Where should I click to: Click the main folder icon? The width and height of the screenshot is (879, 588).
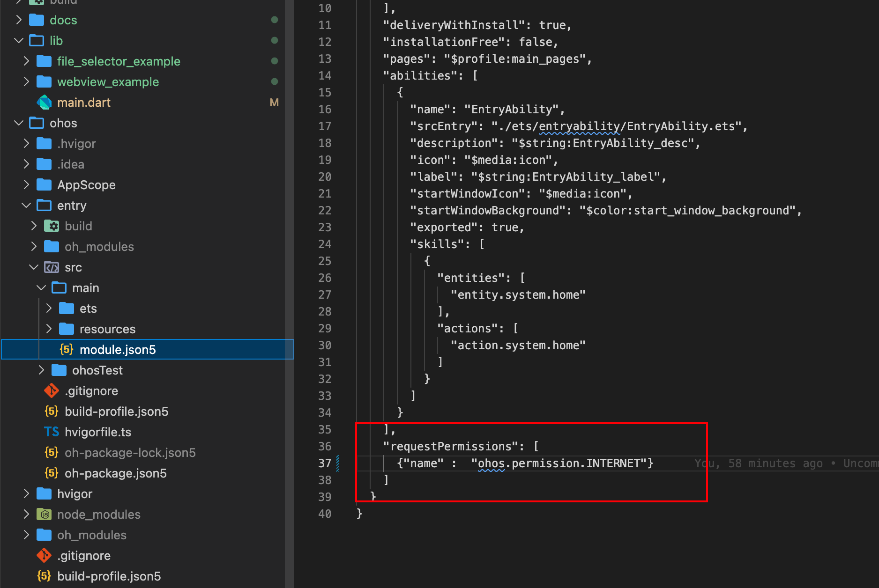(59, 288)
